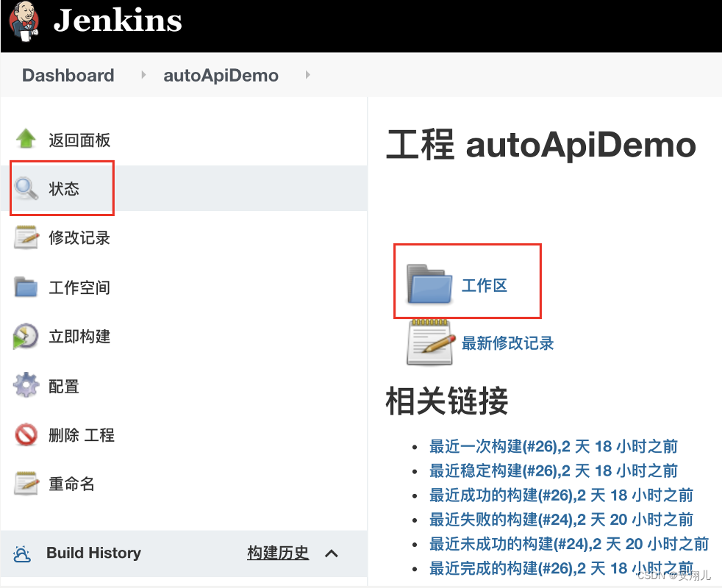Click the Build History heading
The width and height of the screenshot is (722, 588).
(x=94, y=553)
